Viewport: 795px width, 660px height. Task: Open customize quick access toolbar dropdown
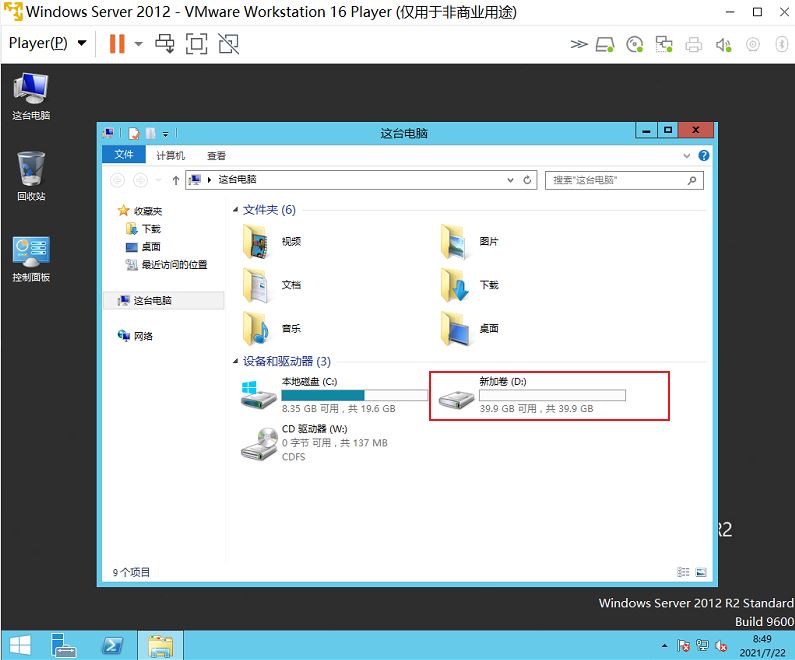[165, 134]
